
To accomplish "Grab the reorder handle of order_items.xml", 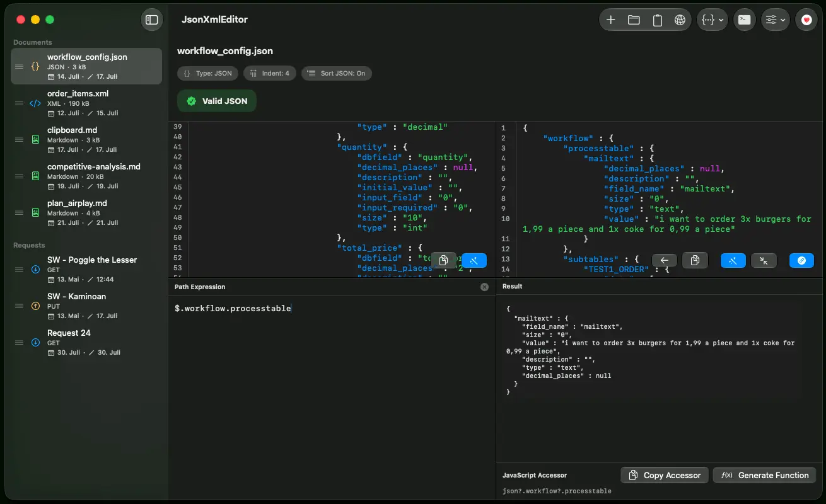I will (19, 103).
